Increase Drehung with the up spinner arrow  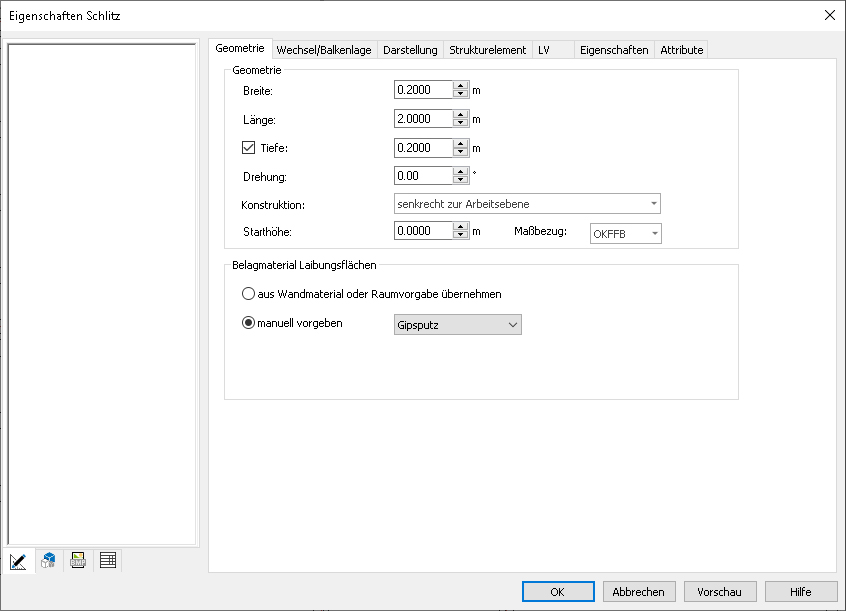click(460, 172)
